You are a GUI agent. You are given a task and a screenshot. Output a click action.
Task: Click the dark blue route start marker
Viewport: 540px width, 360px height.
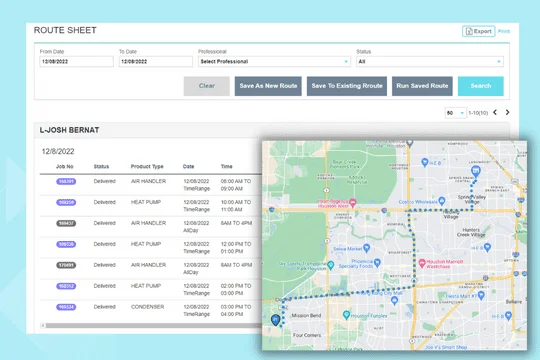[x=275, y=320]
